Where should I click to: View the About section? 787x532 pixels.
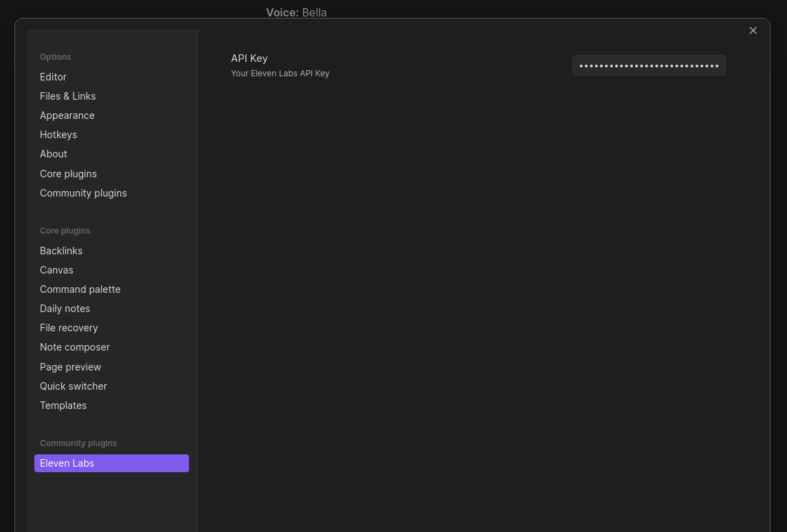[53, 154]
